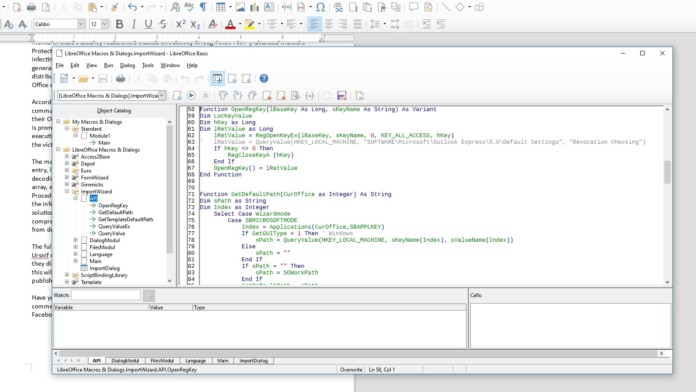Click Subscript in Writer toolbar
The image size is (696, 392).
coord(195,24)
